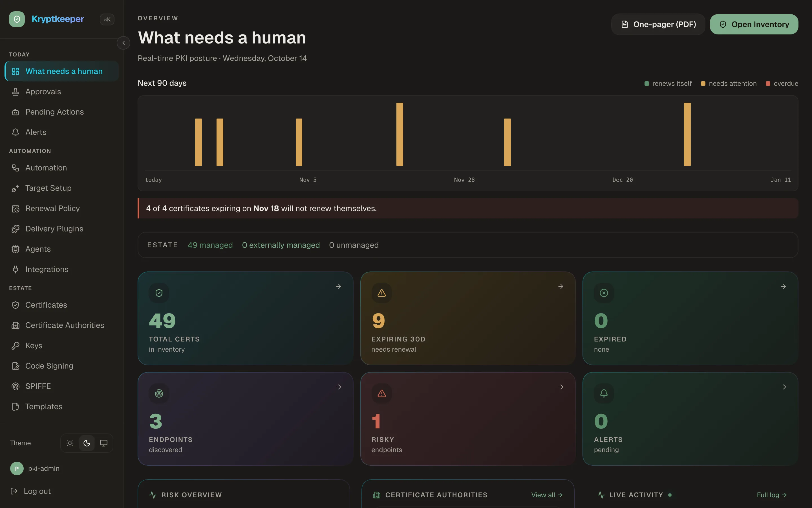Viewport: 812px width, 508px height.
Task: Click the 0 externally managed text
Action: coord(281,245)
